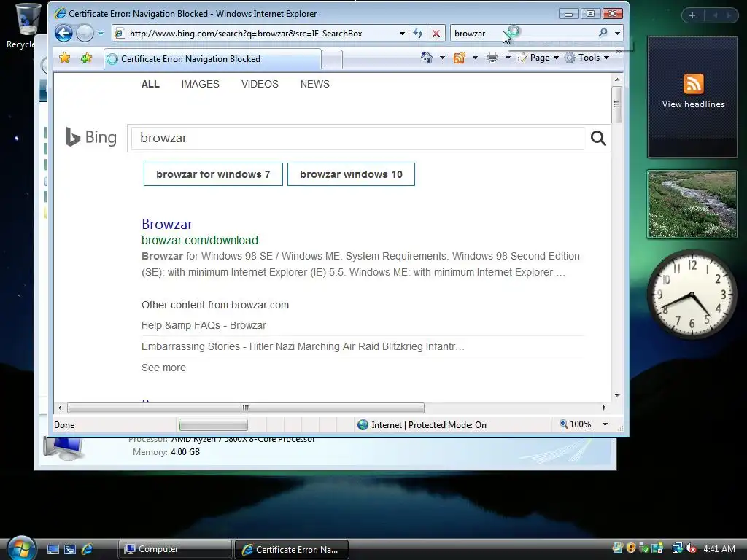Screen dimensions: 747x560
Task: Click the analog clock gadget
Action: [692, 294]
